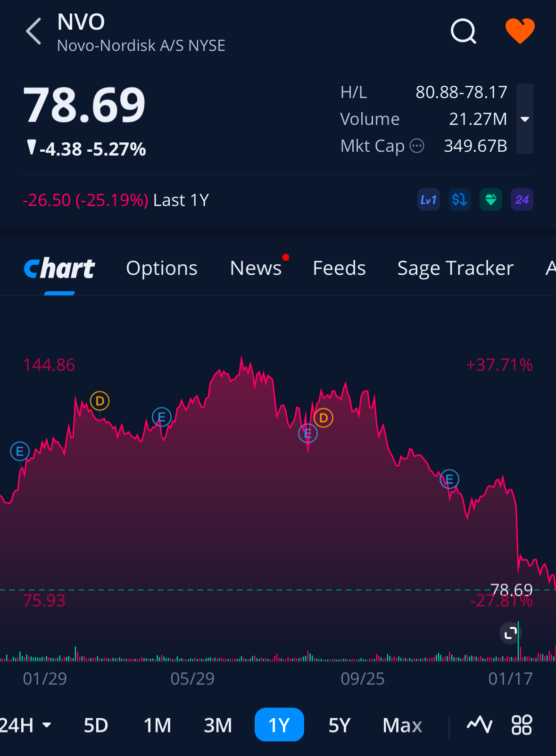
Task: Tap the earnings E marker under the second D
Action: (308, 433)
